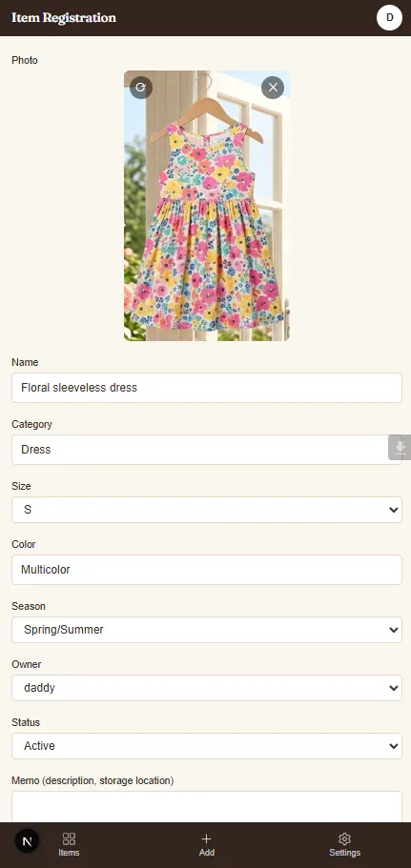
Task: Click the rotate photo icon
Action: (141, 88)
